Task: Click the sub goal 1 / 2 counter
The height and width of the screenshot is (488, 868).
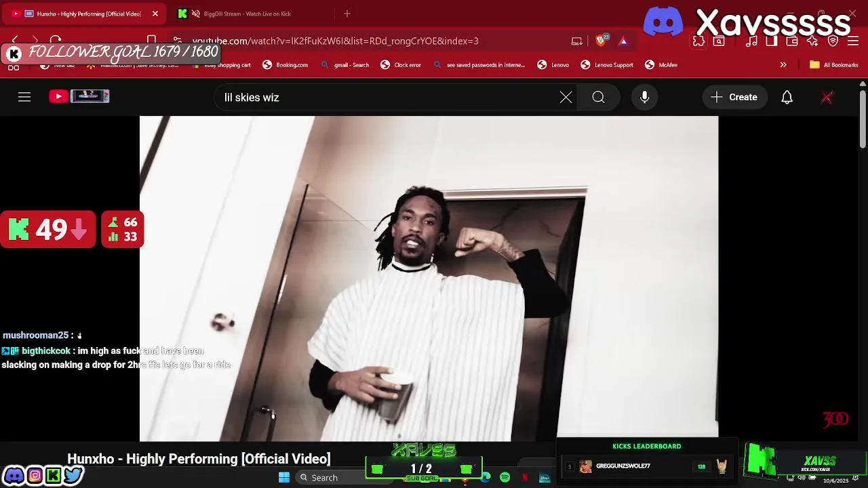Action: point(421,469)
